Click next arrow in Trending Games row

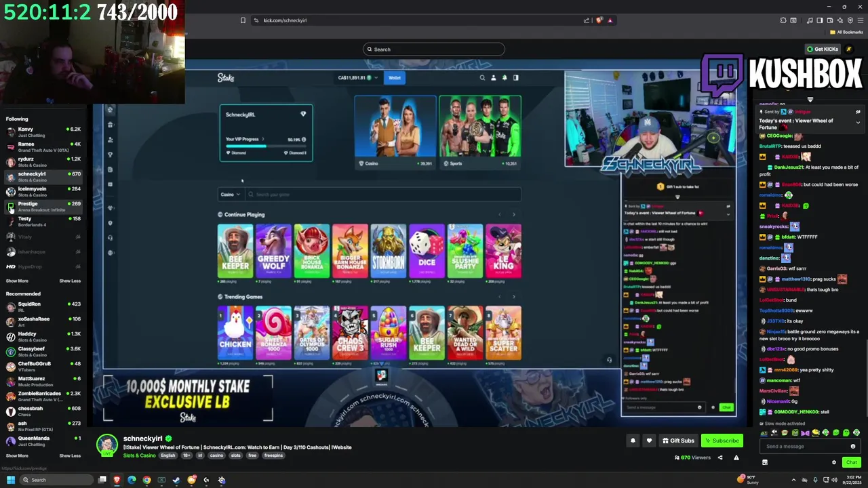(513, 297)
